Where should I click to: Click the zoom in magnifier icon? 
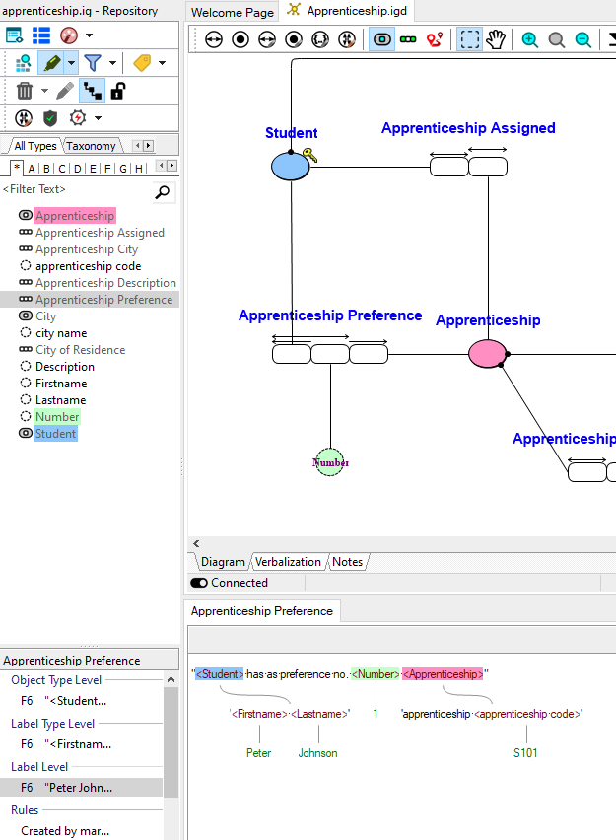pos(530,39)
